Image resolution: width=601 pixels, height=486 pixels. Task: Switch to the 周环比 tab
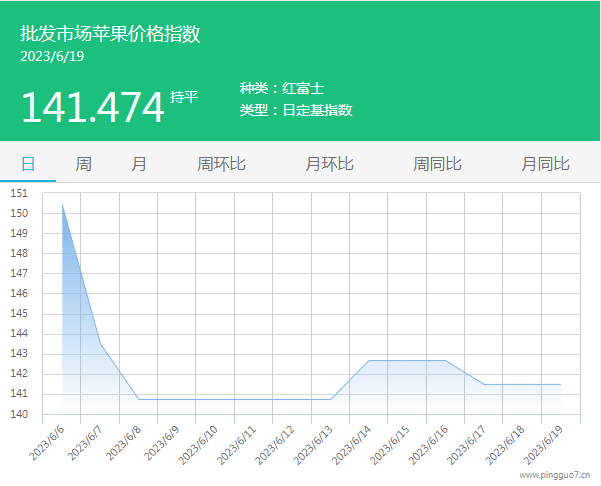click(221, 164)
